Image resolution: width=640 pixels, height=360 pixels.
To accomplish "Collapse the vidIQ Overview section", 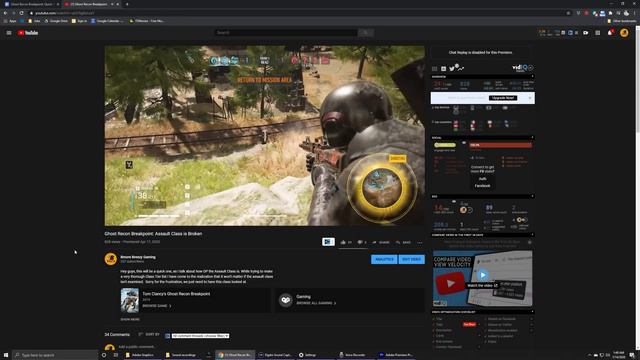I will point(532,76).
